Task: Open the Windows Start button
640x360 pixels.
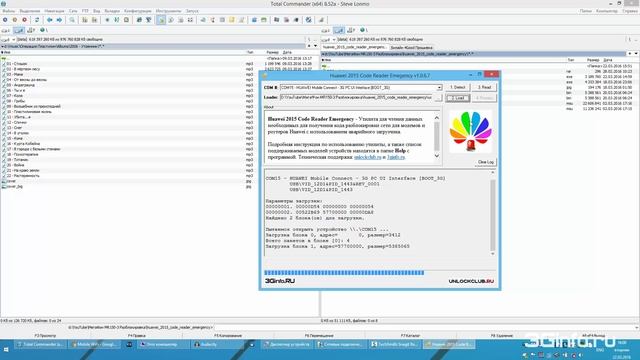Action: tap(6, 350)
